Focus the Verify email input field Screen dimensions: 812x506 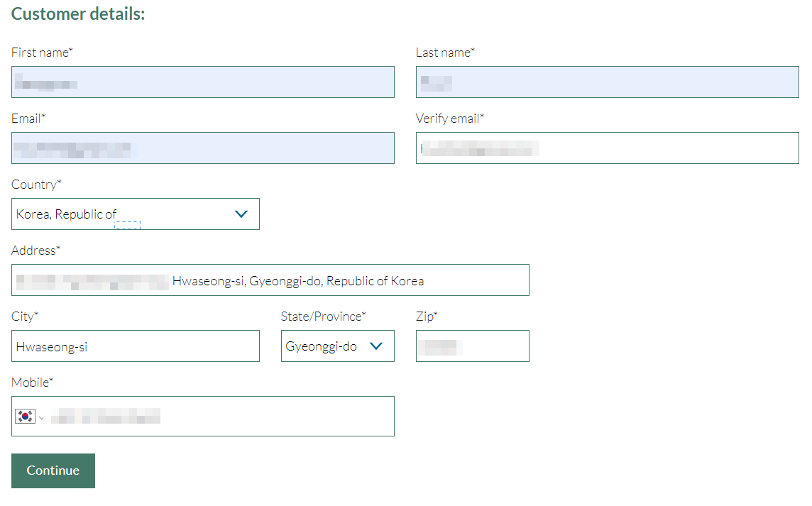[607, 148]
